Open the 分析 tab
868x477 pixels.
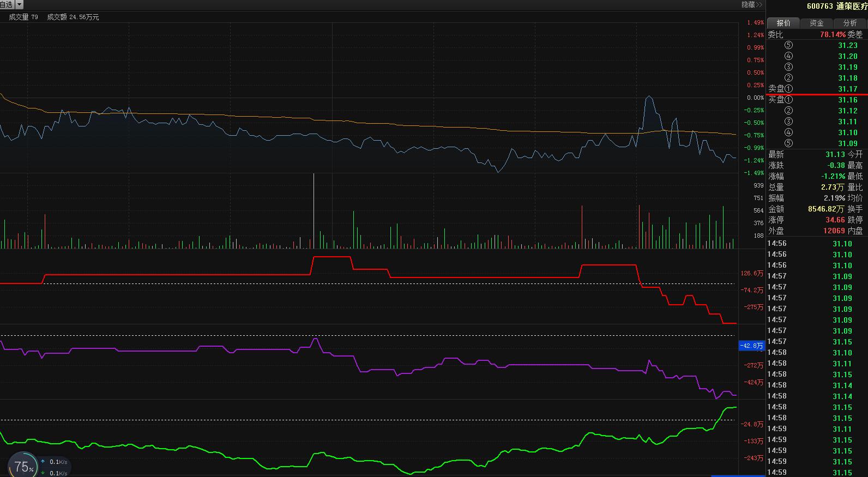click(849, 23)
